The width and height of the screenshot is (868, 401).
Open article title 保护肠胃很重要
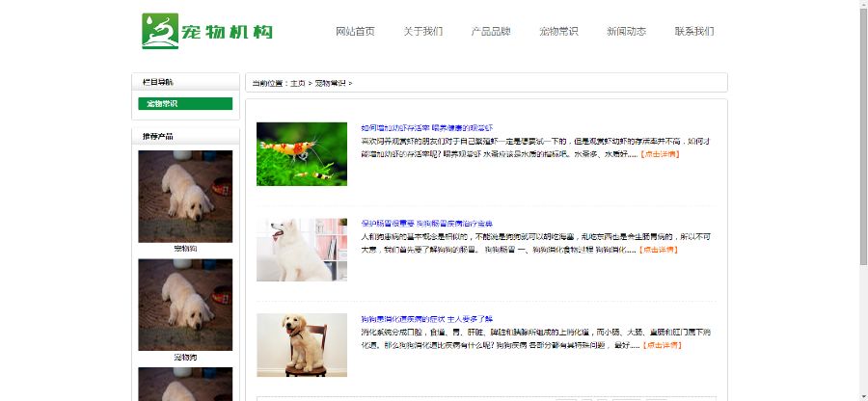coord(427,224)
